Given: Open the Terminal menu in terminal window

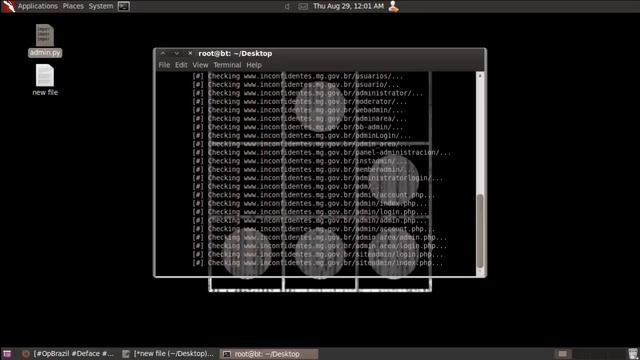Looking at the screenshot, I should 227,65.
